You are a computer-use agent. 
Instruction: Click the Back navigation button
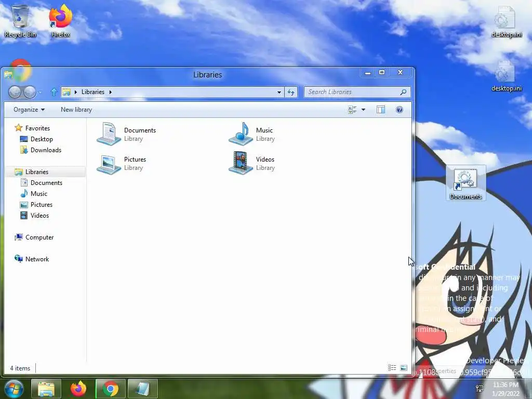15,92
